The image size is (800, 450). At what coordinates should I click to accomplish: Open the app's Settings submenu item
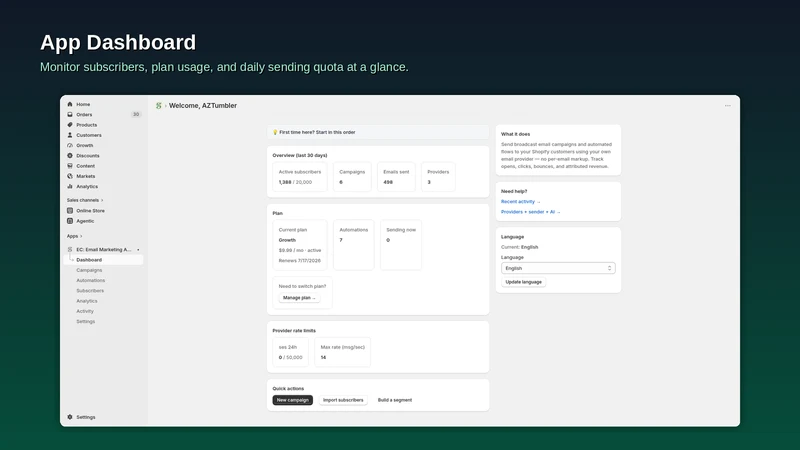(86, 321)
